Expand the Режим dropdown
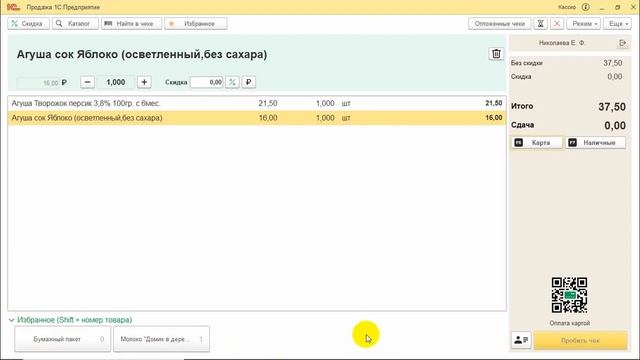640x360 pixels. pyautogui.click(x=584, y=24)
